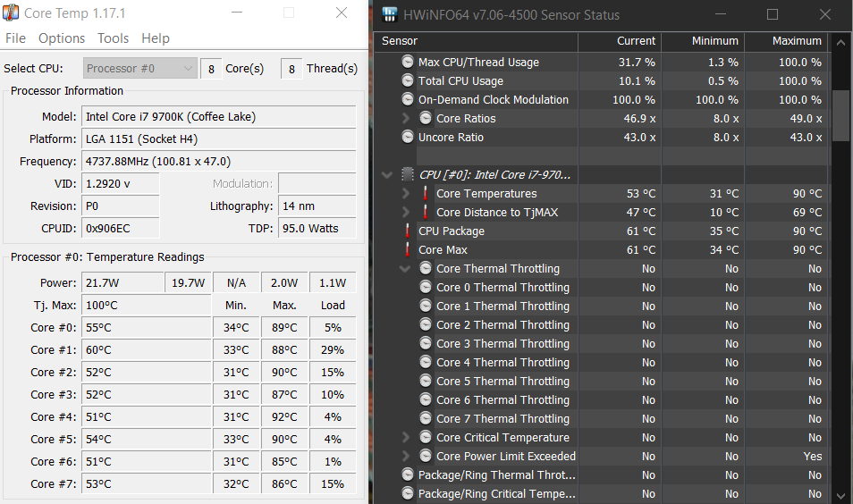Click the Core Temperatures thermometer icon
Screen dimensions: 853x504
point(426,194)
